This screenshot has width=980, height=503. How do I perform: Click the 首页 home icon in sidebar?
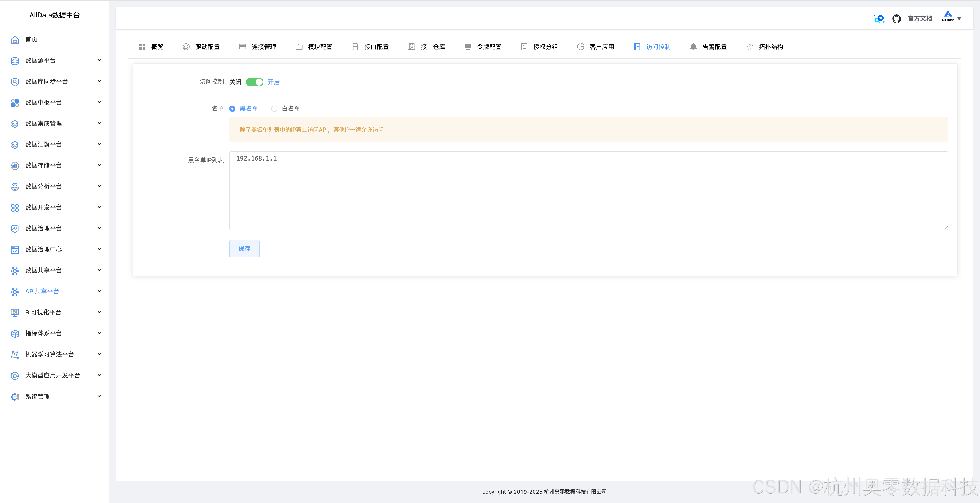point(15,40)
